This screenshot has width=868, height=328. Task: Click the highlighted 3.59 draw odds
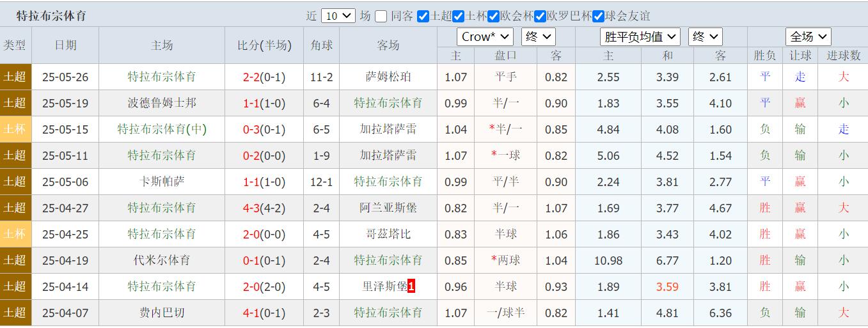pyautogui.click(x=667, y=286)
